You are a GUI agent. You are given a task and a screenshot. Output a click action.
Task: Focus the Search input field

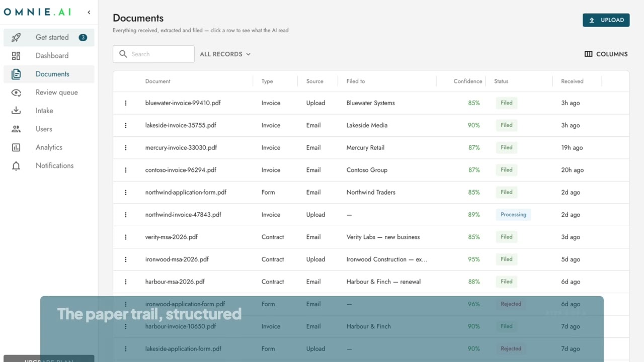153,54
